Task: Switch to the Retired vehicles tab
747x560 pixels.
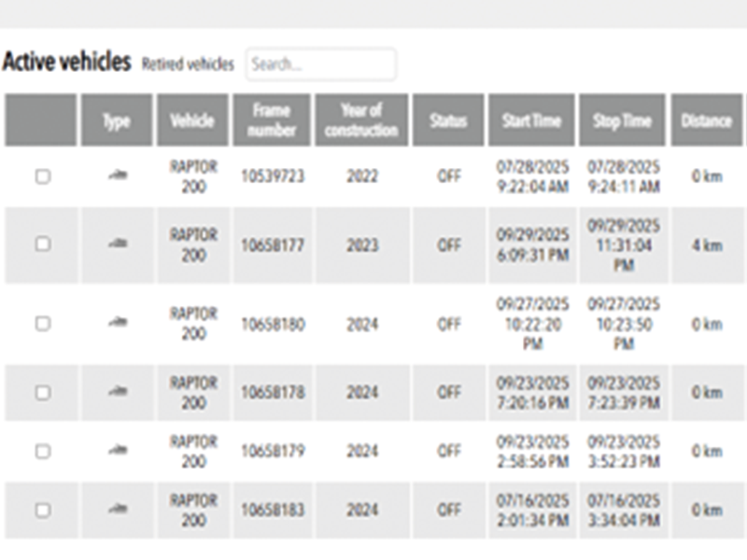Action: click(188, 64)
